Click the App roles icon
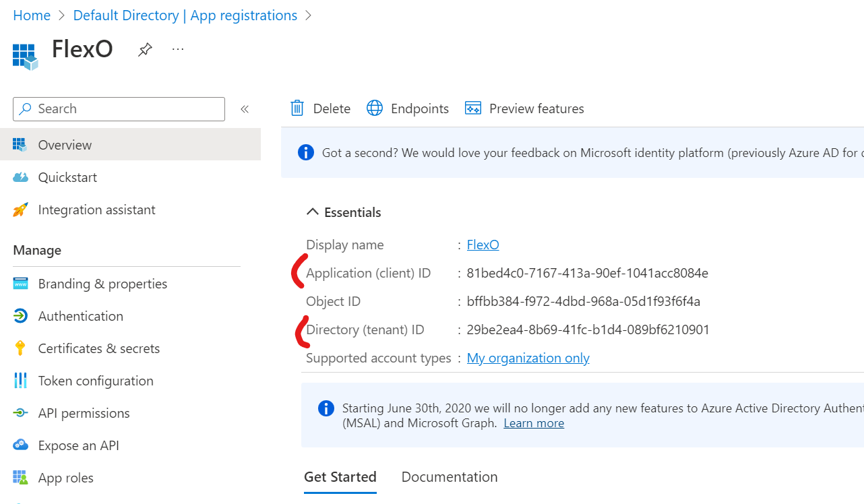The image size is (864, 504). coord(20,478)
